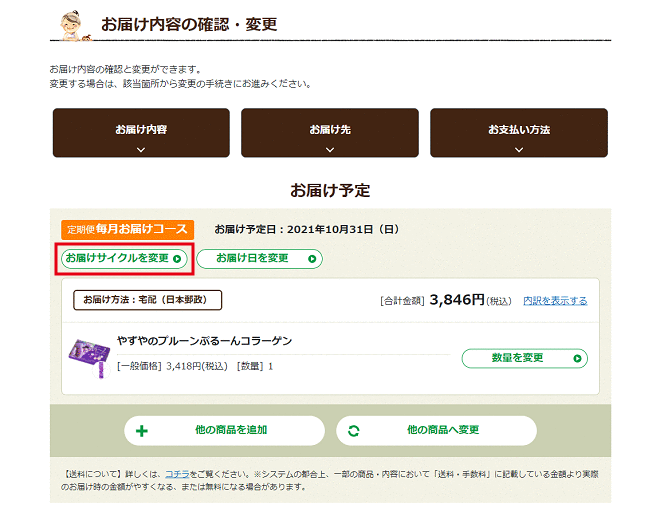Open the お届け内容 section button
Screen dimensions: 660x516
[141, 133]
